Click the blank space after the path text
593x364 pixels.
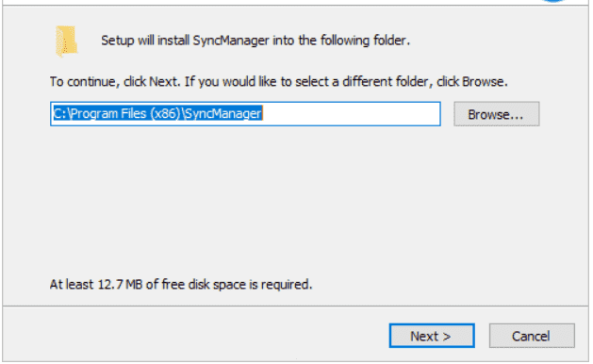point(351,114)
